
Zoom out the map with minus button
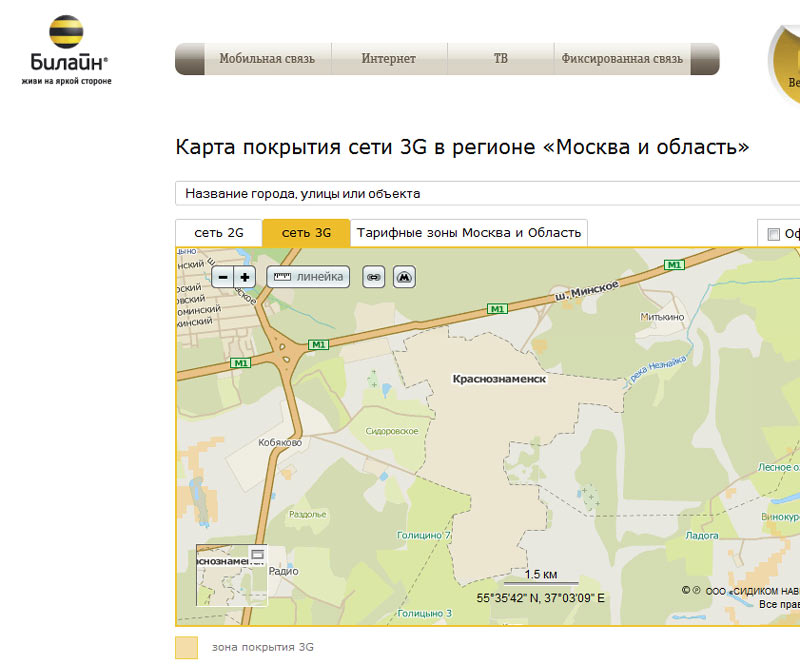pos(222,277)
